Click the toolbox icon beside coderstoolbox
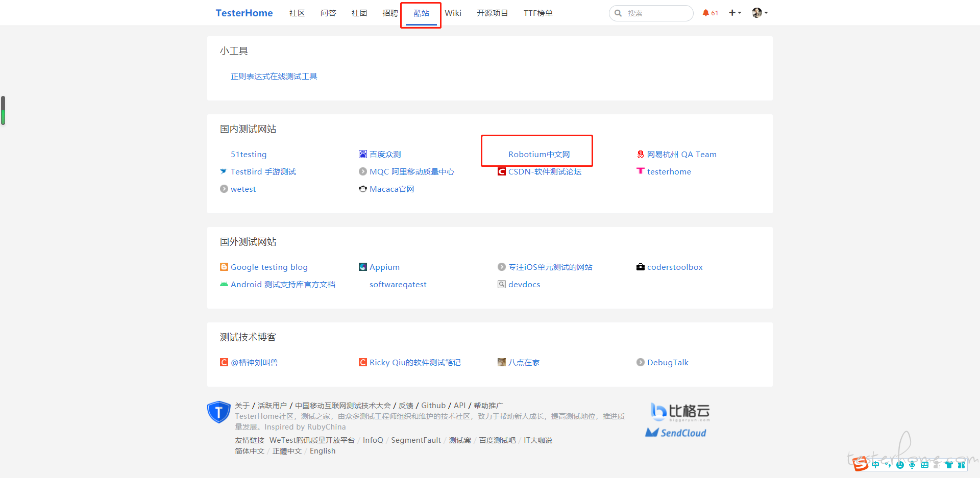 click(641, 267)
